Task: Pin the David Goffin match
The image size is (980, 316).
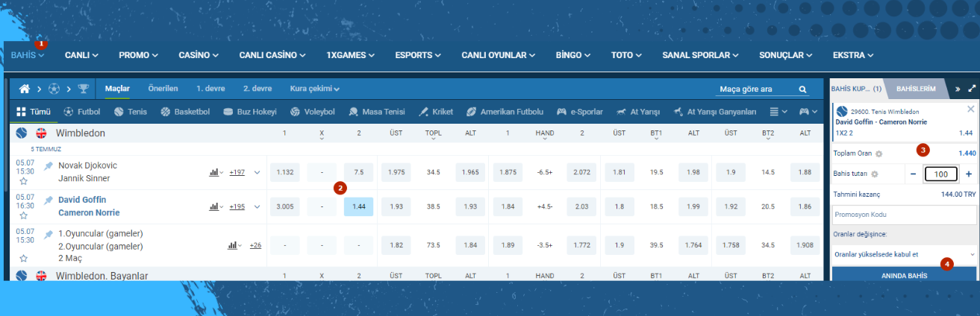Action: coord(49,200)
